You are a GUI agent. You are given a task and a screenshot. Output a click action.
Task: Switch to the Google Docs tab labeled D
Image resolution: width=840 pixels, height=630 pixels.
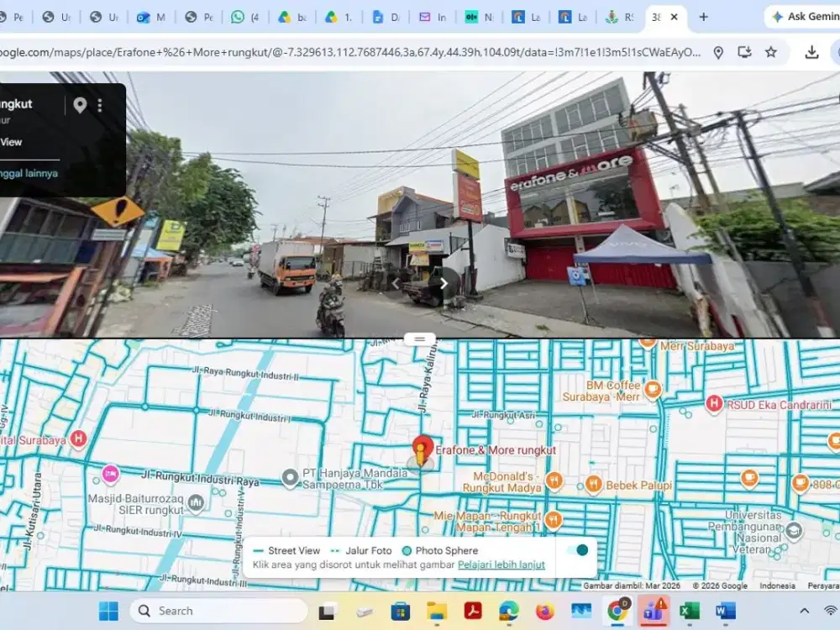386,17
